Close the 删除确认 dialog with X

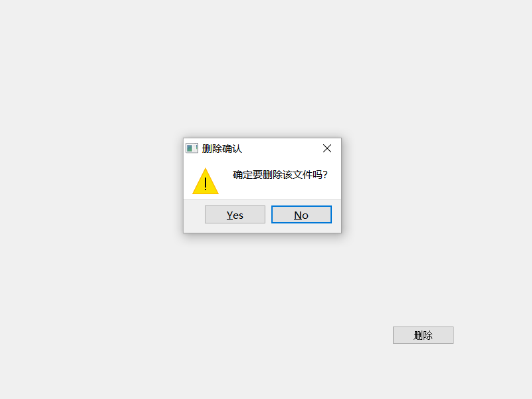pos(327,148)
